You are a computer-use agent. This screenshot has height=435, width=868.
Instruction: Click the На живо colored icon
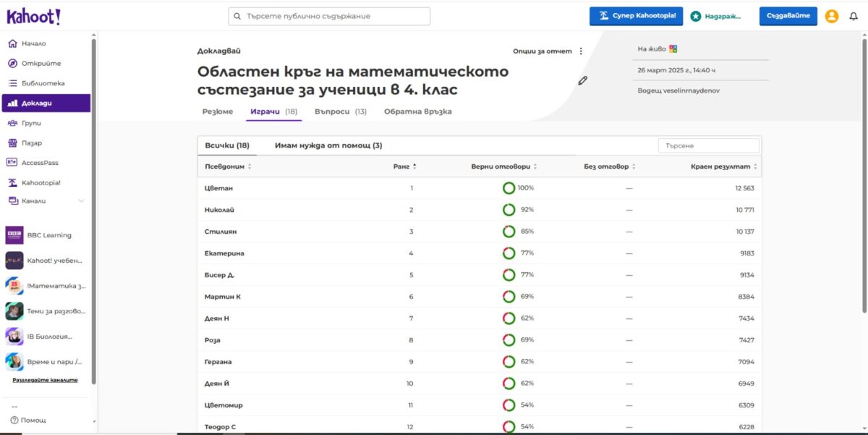coord(673,48)
